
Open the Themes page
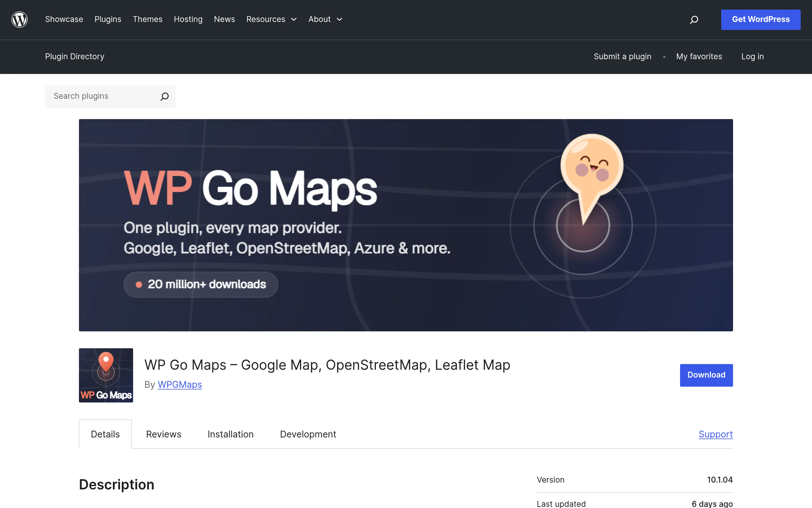point(147,19)
